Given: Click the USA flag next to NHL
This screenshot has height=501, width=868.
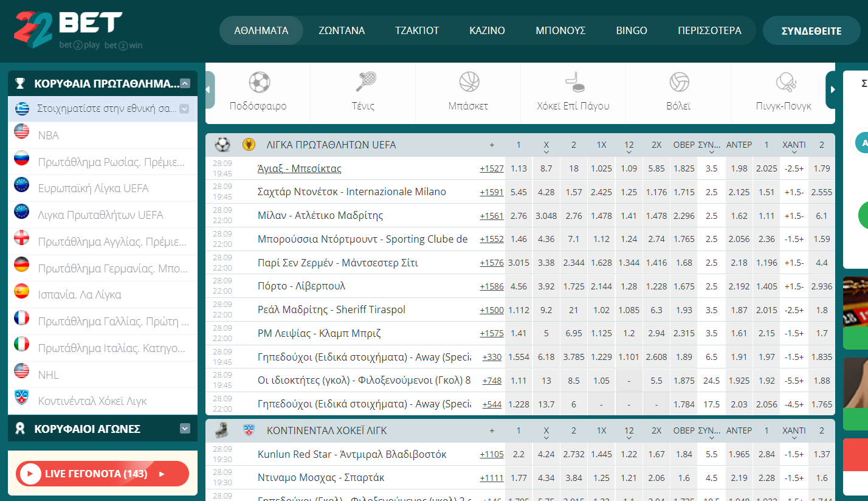Looking at the screenshot, I should (x=22, y=371).
